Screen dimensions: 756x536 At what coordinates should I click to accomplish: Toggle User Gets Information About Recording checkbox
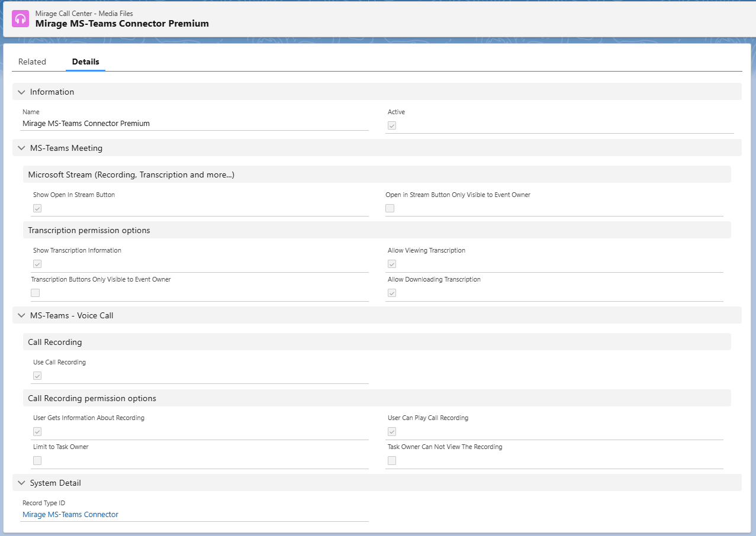click(37, 431)
